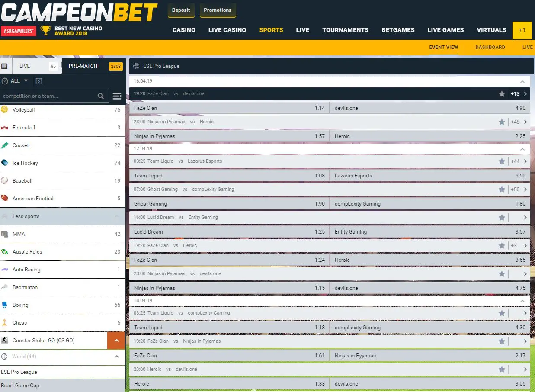
Task: Click the Boxing glove icon
Action: [4, 305]
